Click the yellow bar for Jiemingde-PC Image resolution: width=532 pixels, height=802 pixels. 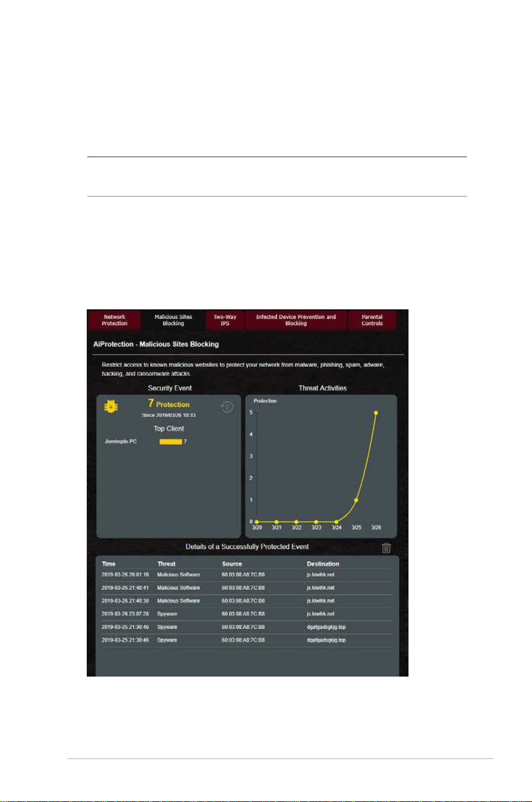(x=171, y=442)
